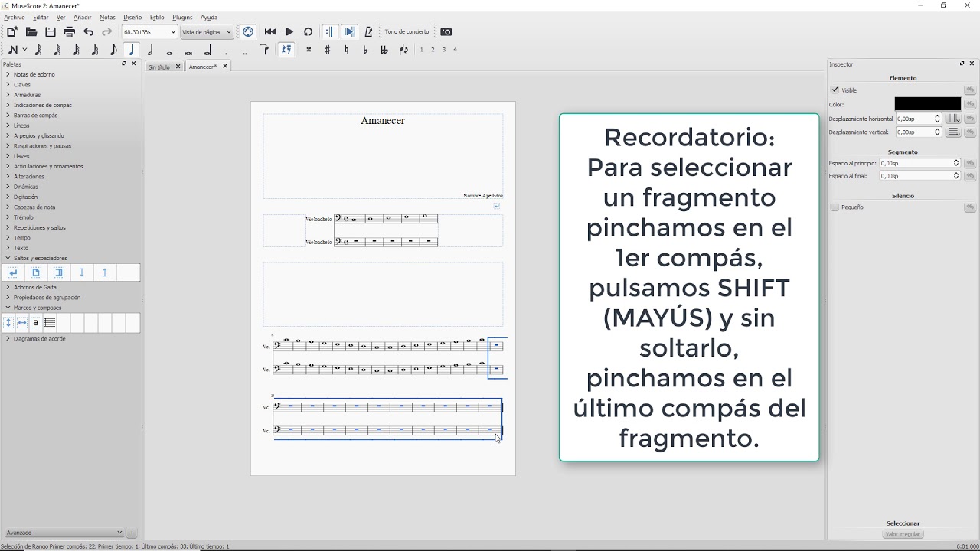Create a new score with the toolbar icon
This screenshot has width=980, height=551.
[x=12, y=32]
